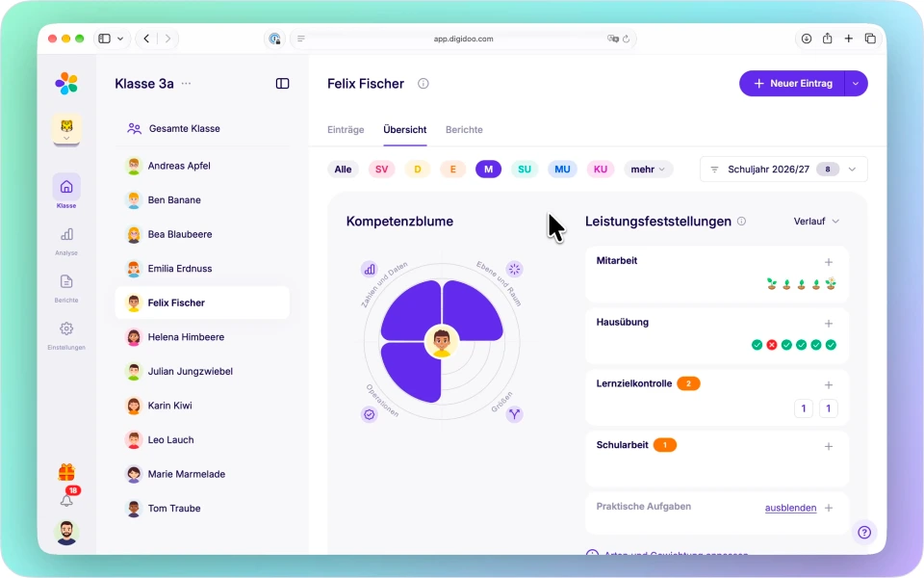
Task: Select Zahlen und Daten chart icon
Action: tap(370, 270)
